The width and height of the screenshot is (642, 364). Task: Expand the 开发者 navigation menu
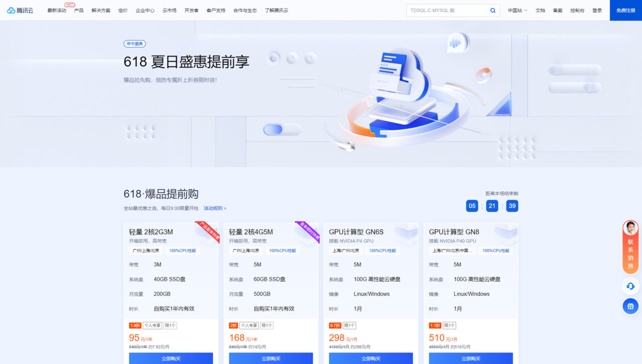[x=191, y=11]
